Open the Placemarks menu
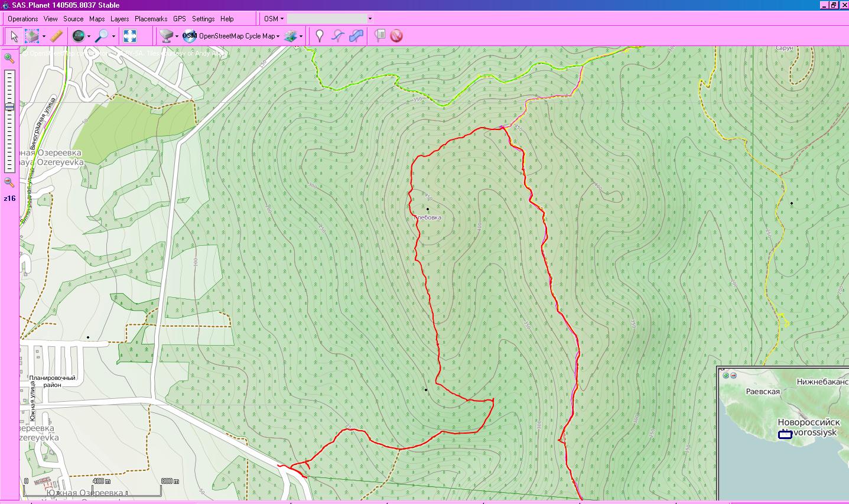Screen dimensions: 849x504 (151, 19)
